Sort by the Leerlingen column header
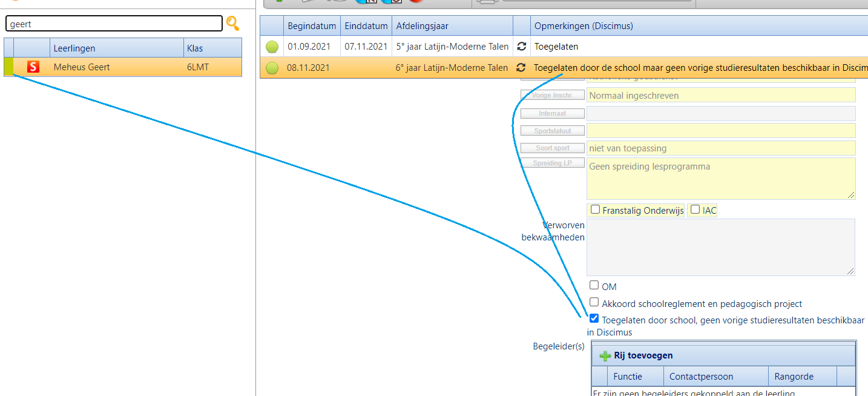This screenshot has width=868, height=396. click(116, 48)
